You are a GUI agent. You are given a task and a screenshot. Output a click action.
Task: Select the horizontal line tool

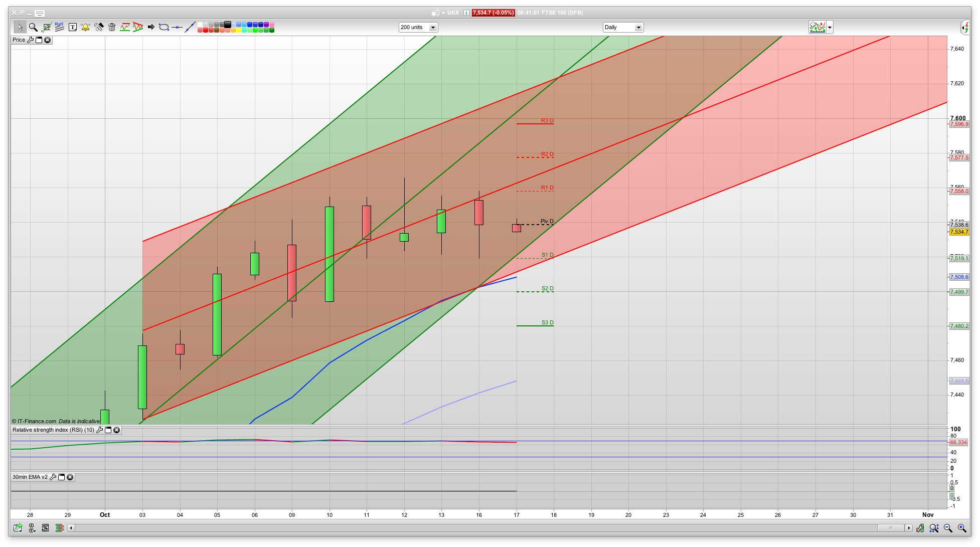(x=177, y=27)
